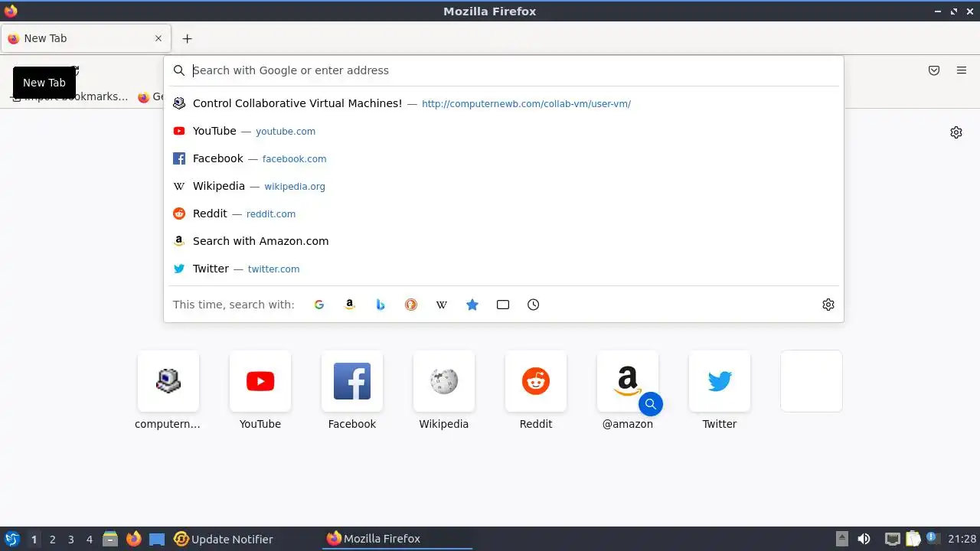Open the Firefox hamburger application menu
Image resolution: width=980 pixels, height=551 pixels.
click(962, 70)
